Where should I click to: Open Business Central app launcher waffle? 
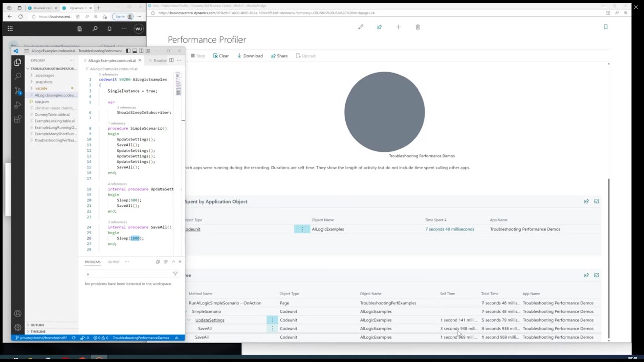(x=10, y=29)
